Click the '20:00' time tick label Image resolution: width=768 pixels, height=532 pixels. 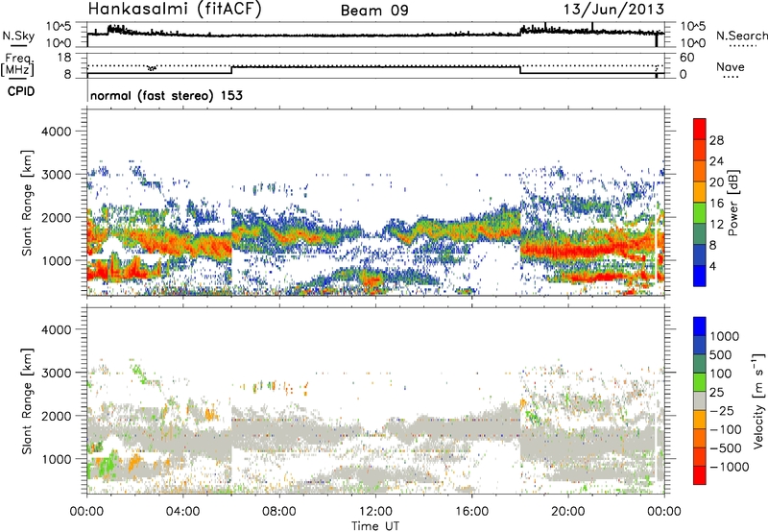pos(567,512)
